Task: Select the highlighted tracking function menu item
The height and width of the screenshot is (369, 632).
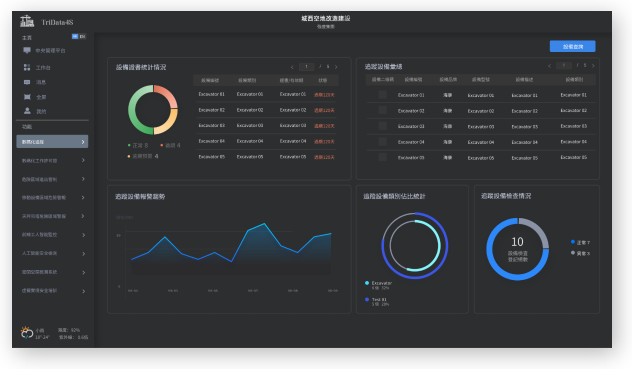Action: (52, 142)
